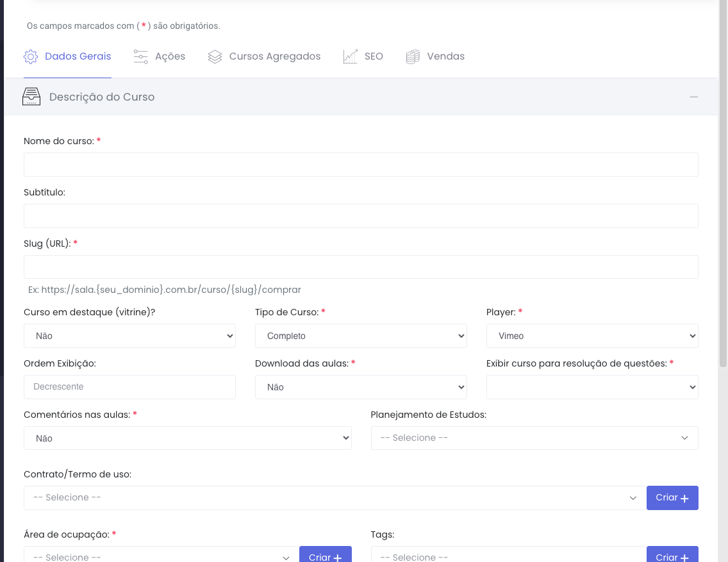This screenshot has height=562, width=728.
Task: Click the chart icon beside SEO
Action: (x=350, y=56)
